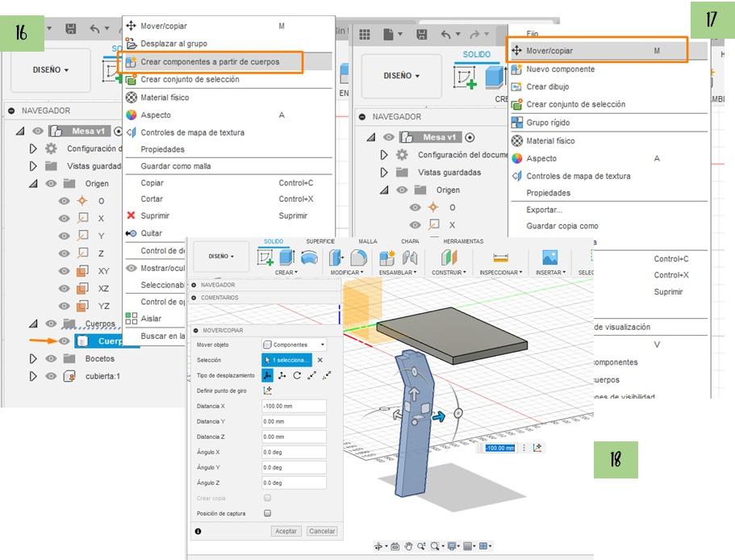Choose Guardar como malla
The height and width of the screenshot is (560, 735).
tap(176, 166)
